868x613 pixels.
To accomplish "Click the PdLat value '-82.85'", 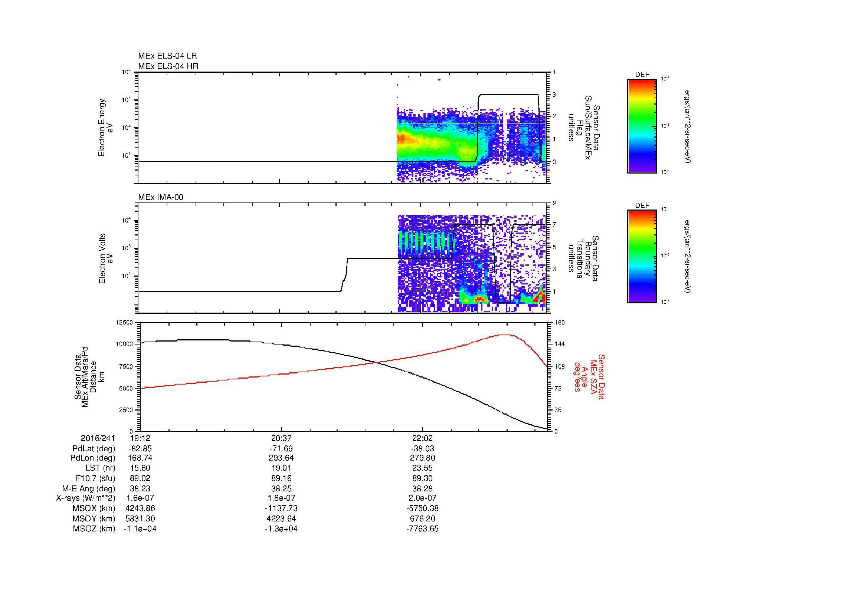I will (140, 449).
